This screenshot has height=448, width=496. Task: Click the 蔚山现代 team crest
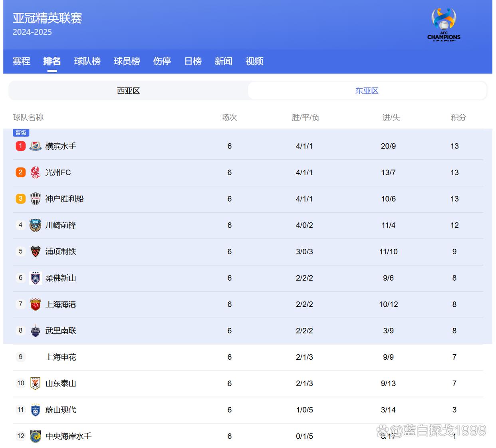coord(36,410)
